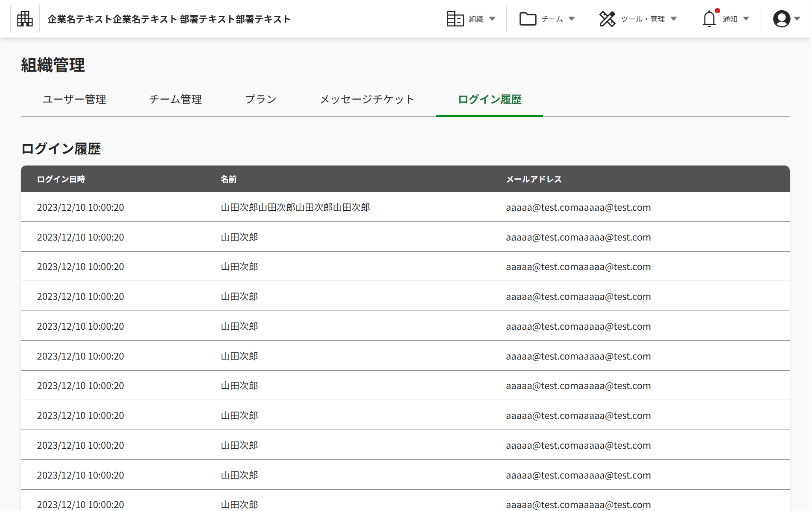Select the ログイン履歴 tab
This screenshot has width=812, height=511.
[490, 99]
